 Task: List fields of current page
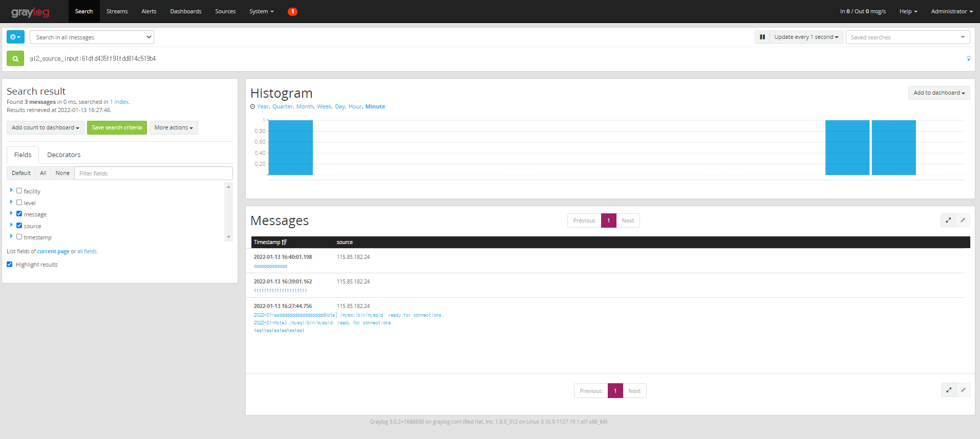(53, 251)
